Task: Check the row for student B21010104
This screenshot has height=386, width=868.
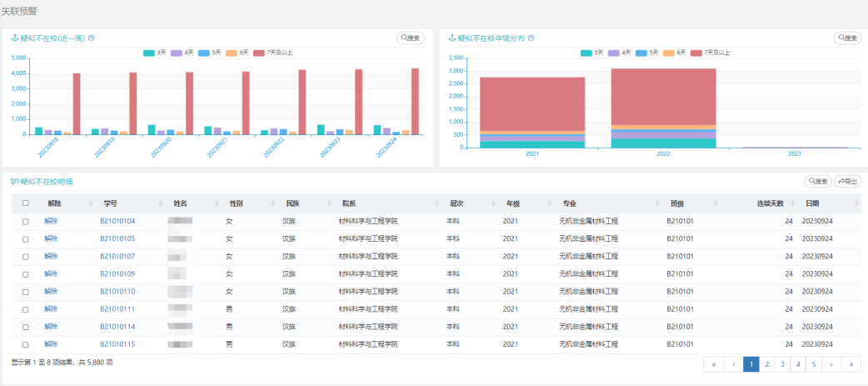Action: (26, 221)
